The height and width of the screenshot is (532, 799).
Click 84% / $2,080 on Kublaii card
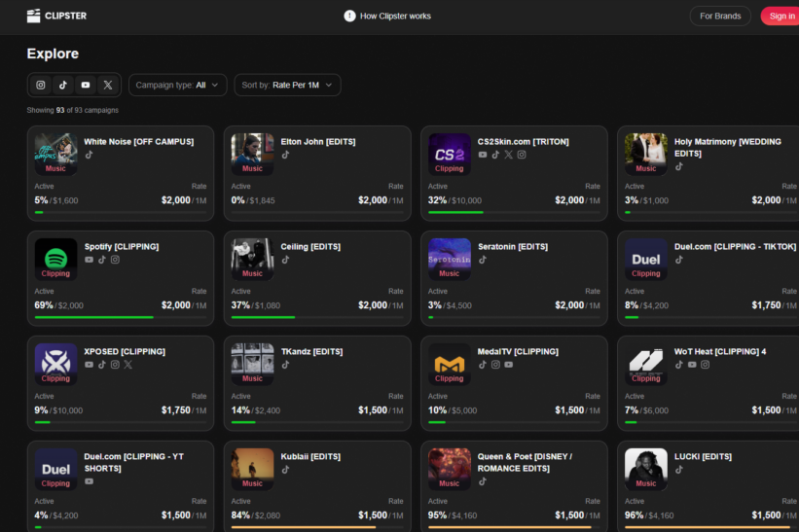pos(256,514)
